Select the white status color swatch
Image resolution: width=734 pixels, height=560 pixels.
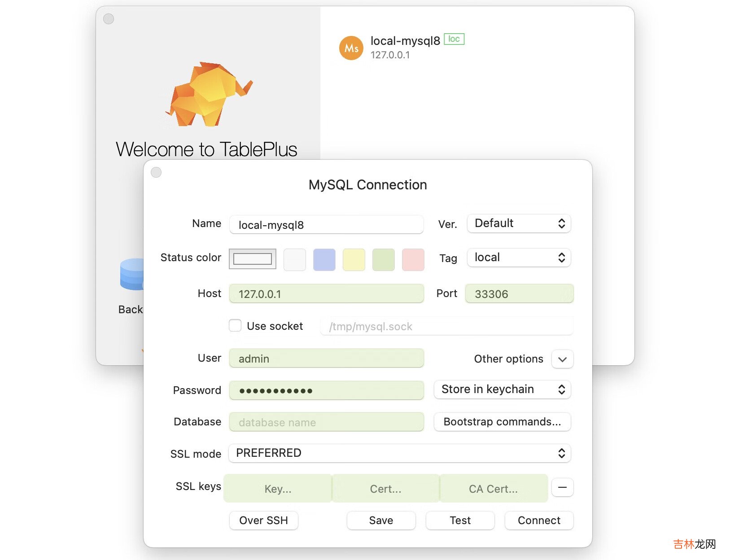pyautogui.click(x=295, y=260)
